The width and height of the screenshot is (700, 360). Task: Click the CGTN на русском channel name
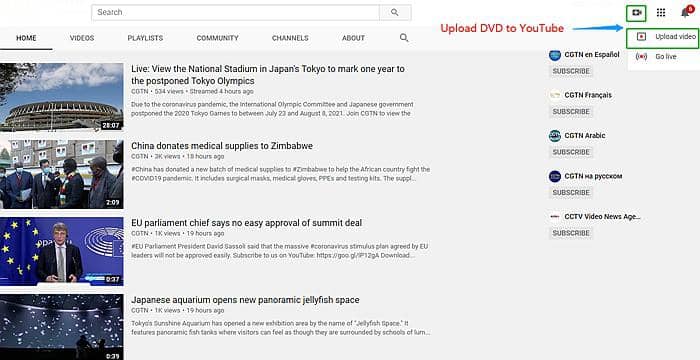[593, 176]
